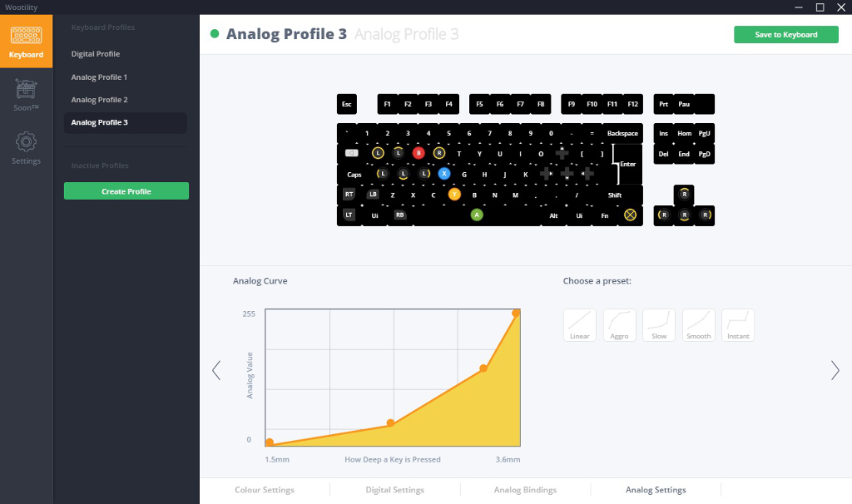Viewport: 852px width, 504px height.
Task: Switch to the Analog Bindings tab
Action: (x=525, y=490)
